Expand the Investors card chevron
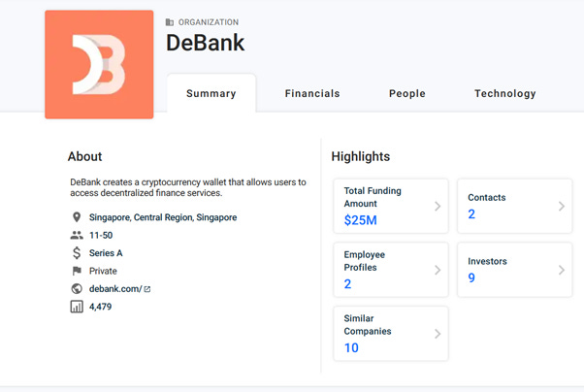584x392 pixels. (562, 270)
